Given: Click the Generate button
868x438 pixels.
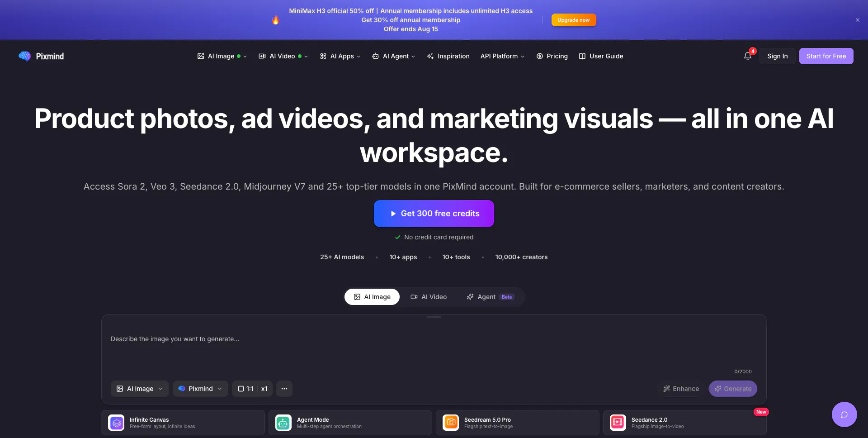Looking at the screenshot, I should pyautogui.click(x=733, y=389).
